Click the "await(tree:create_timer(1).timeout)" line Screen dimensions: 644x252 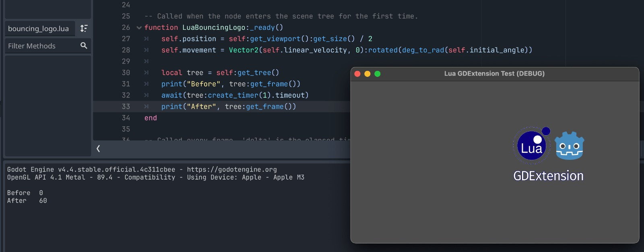tap(235, 95)
